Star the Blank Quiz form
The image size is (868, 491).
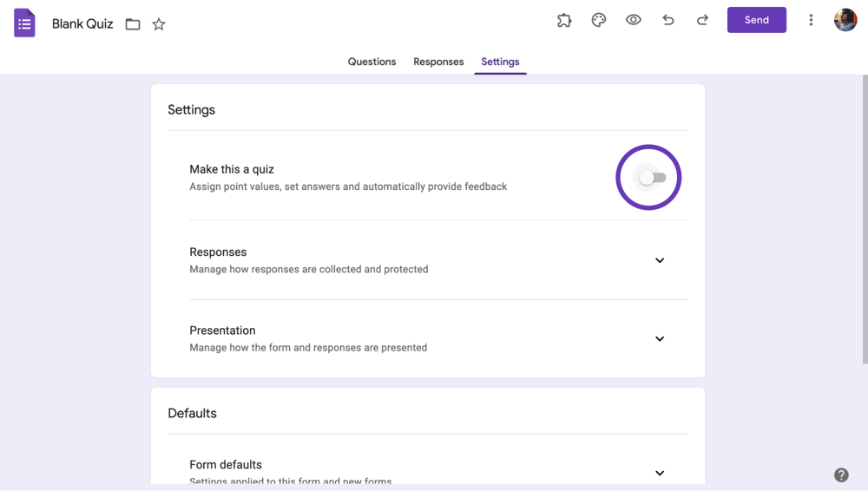(x=159, y=24)
